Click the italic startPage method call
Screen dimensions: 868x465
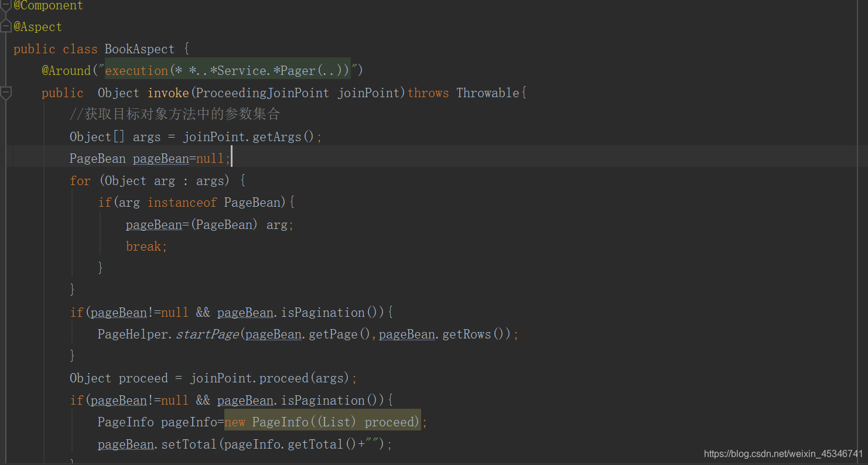(207, 334)
